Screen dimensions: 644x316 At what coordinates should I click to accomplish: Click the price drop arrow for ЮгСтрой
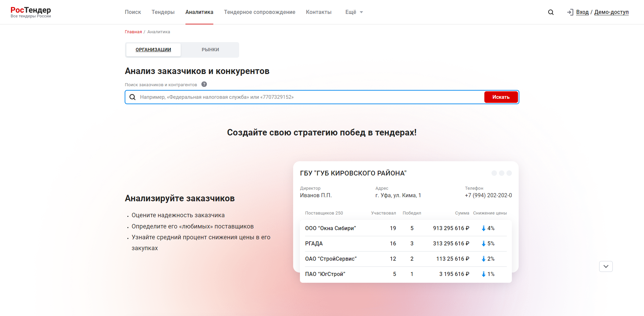[x=484, y=274]
